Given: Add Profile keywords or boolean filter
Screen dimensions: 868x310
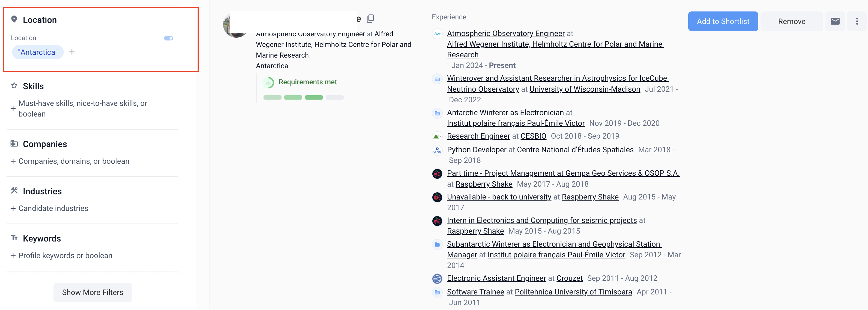Looking at the screenshot, I should pos(61,255).
